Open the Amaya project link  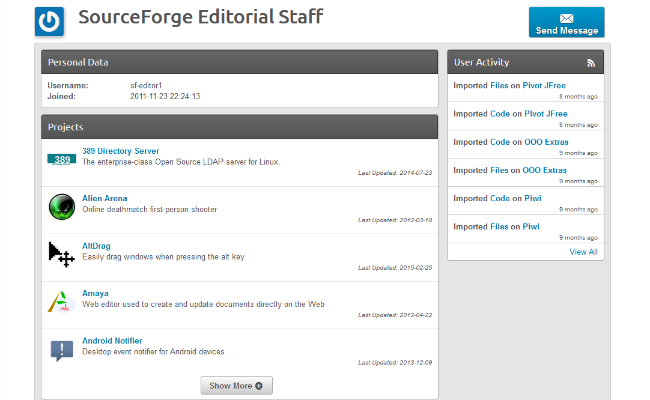click(95, 293)
